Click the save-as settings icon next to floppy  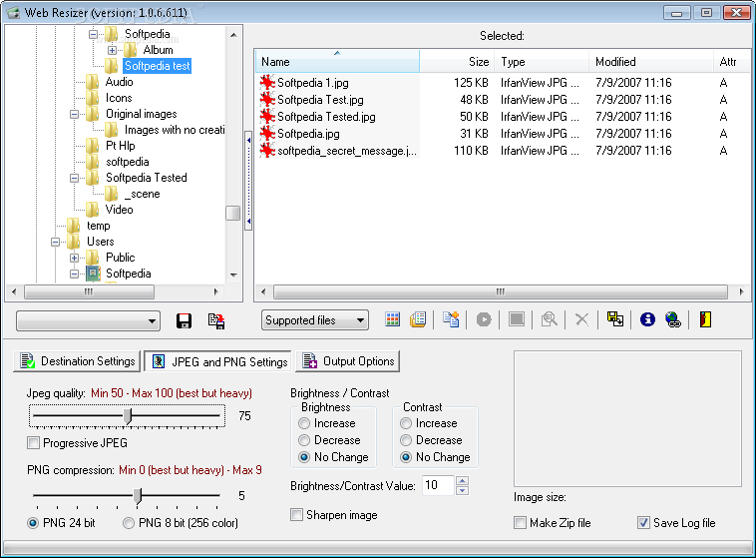(x=216, y=321)
